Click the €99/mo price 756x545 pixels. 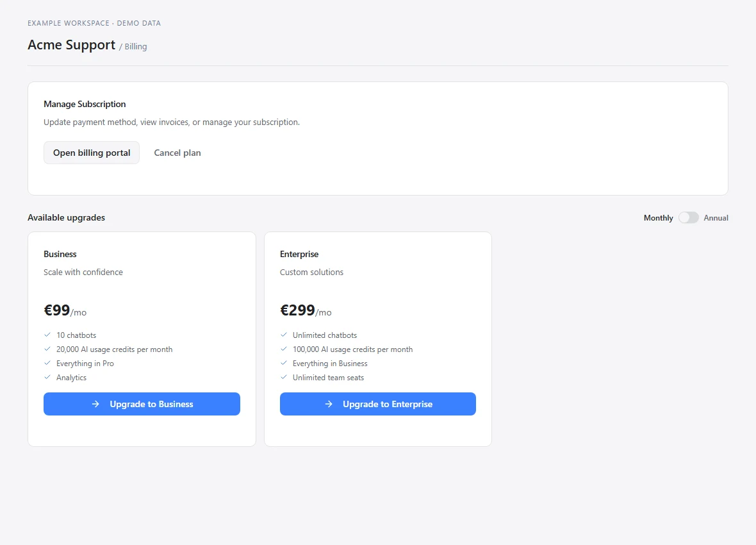[x=65, y=310]
